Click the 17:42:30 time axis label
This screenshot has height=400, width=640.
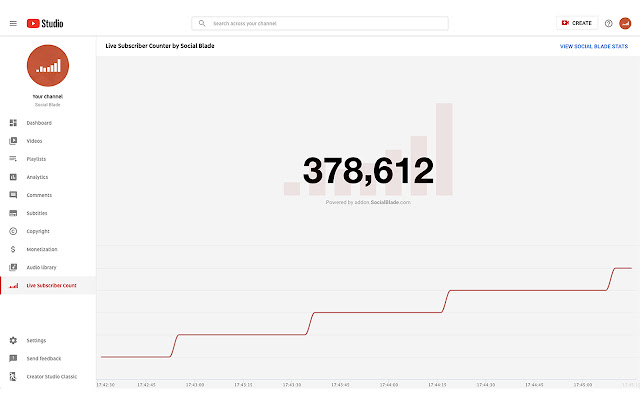[x=106, y=384]
